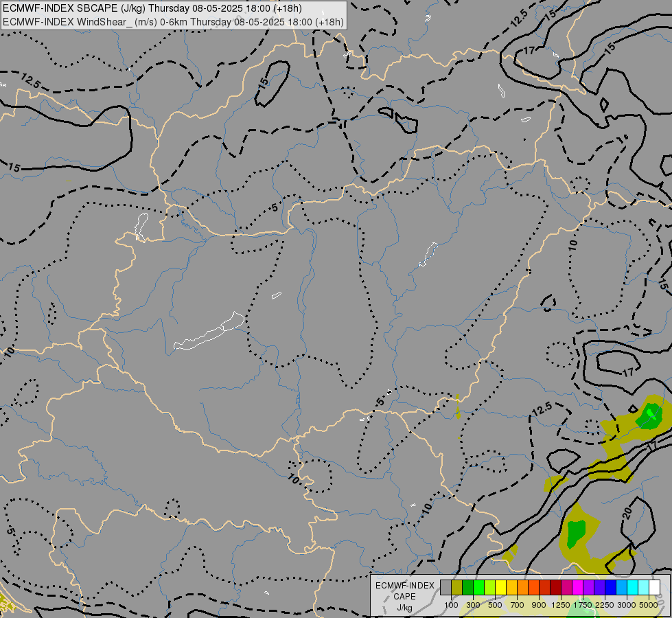Viewport: 672px width, 618px height.
Task: Click the legend value 300
Action: (x=473, y=605)
